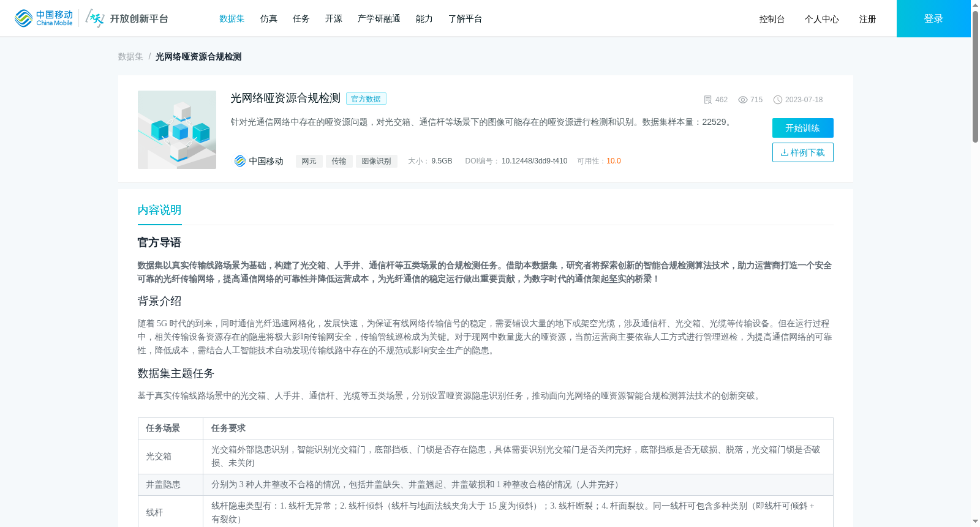The image size is (980, 527).
Task: Select the 内容说明 tab
Action: (x=159, y=210)
